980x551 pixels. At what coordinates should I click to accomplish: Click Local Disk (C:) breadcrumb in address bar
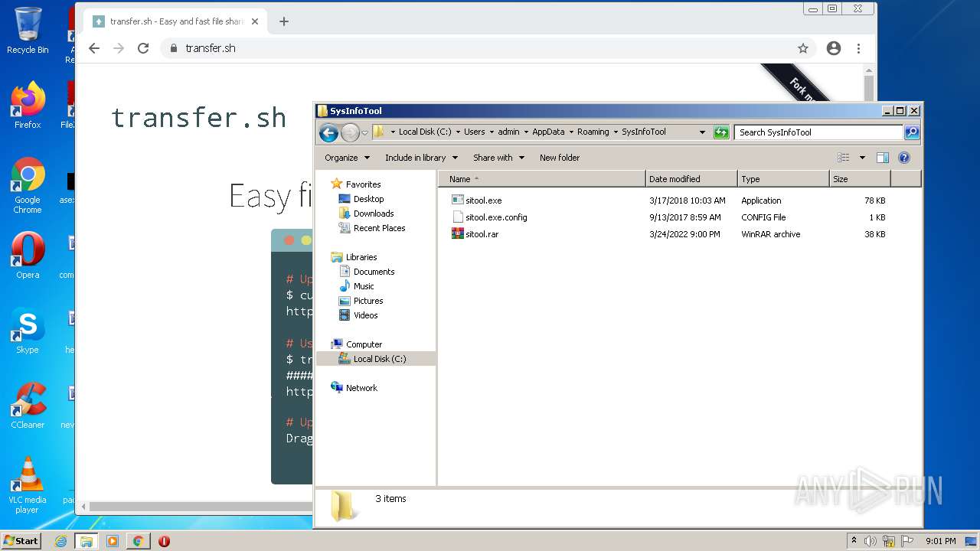pyautogui.click(x=425, y=132)
